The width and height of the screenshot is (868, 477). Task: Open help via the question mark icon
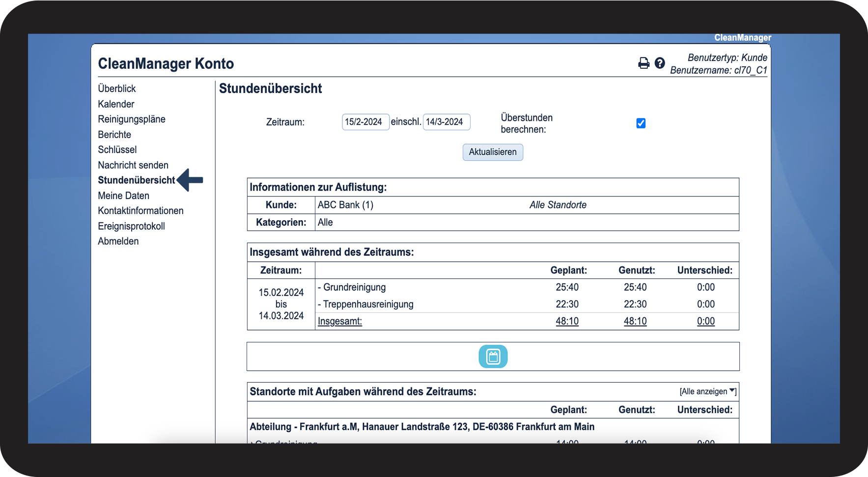[x=660, y=63]
